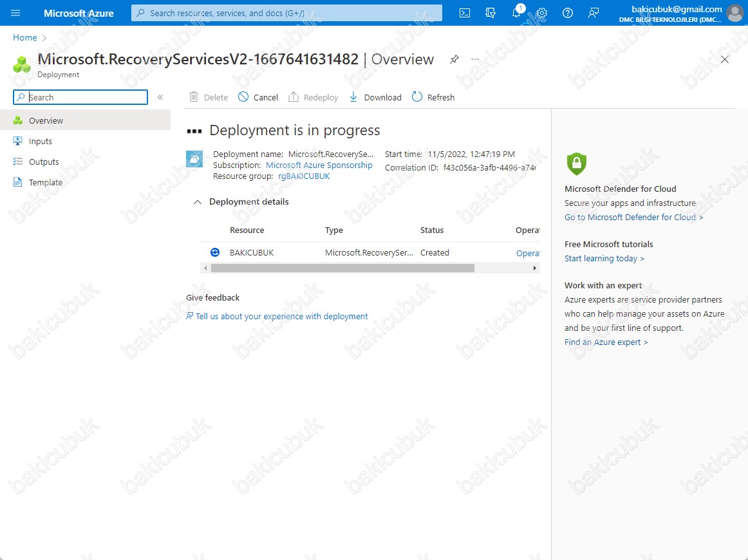Image resolution: width=748 pixels, height=560 pixels.
Task: Click the Microsoft.RecoverySer... type cell
Action: click(369, 253)
